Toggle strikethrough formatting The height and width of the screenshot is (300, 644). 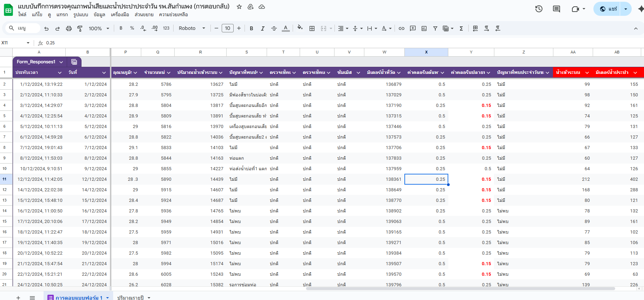coord(274,28)
